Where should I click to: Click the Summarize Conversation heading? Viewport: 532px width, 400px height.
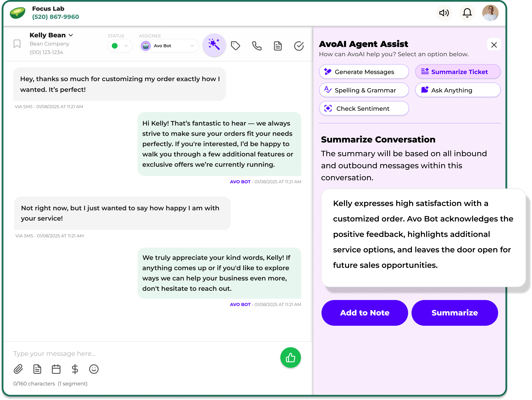click(x=378, y=139)
